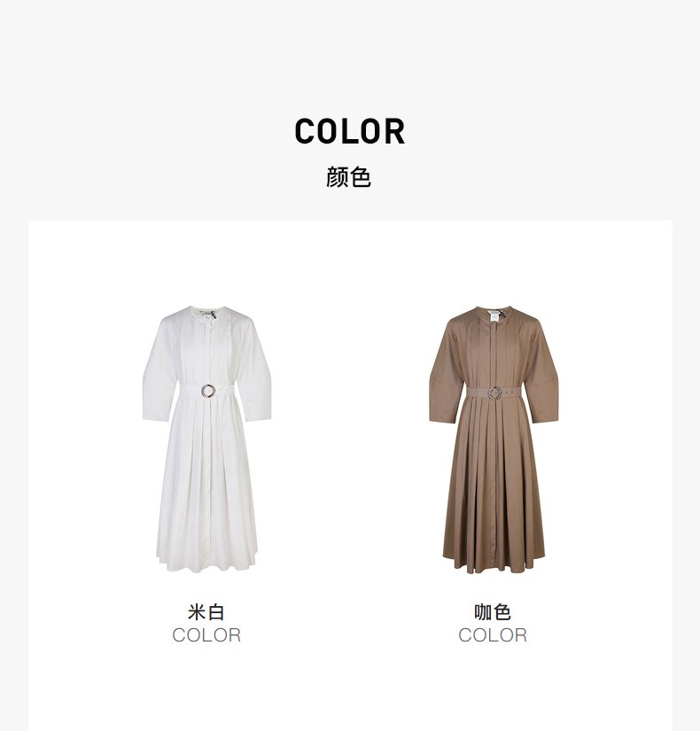Viewport: 700px width, 731px height.
Task: Click the white dress belt buckle
Action: point(208,391)
